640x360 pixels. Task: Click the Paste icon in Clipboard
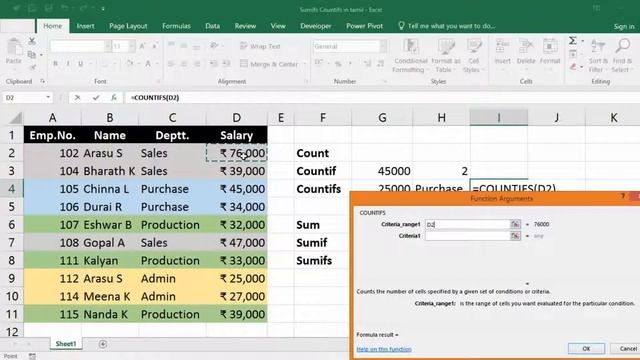point(14,47)
